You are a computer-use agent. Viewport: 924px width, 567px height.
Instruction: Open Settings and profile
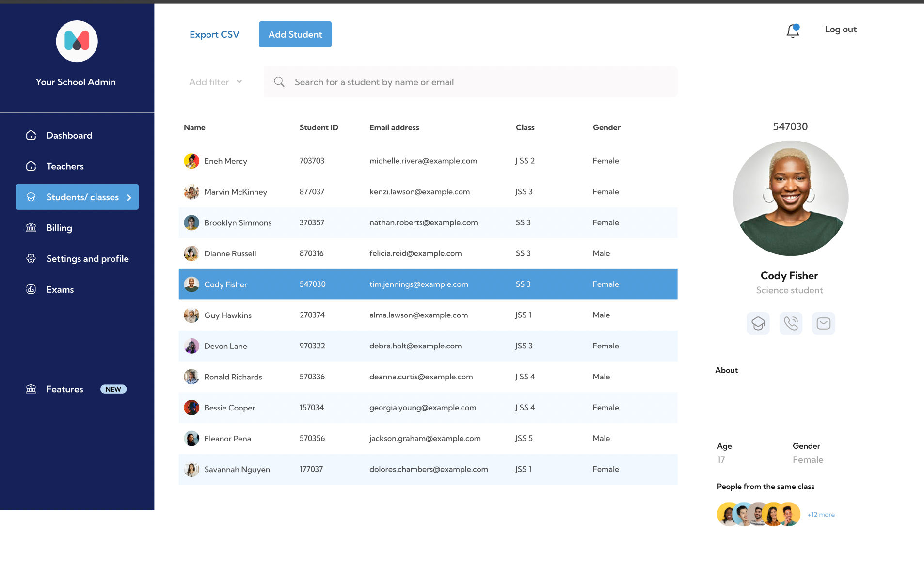(x=87, y=258)
